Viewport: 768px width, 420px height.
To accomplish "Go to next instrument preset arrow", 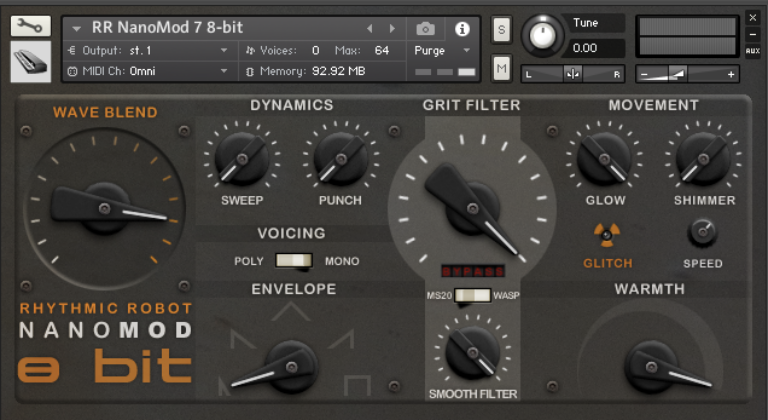I will point(392,29).
